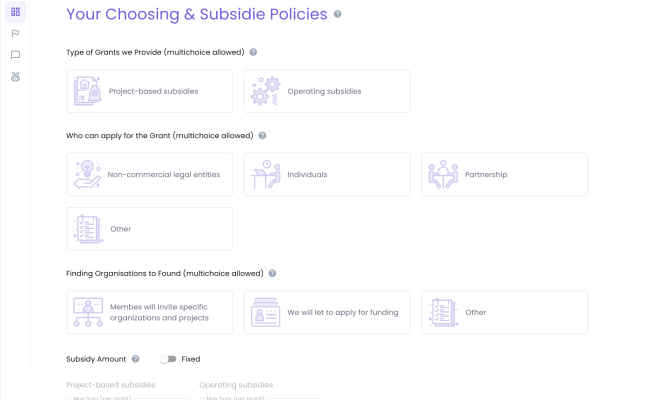650x400 pixels.
Task: Open the chat bubble icon in the sidebar
Action: click(15, 55)
